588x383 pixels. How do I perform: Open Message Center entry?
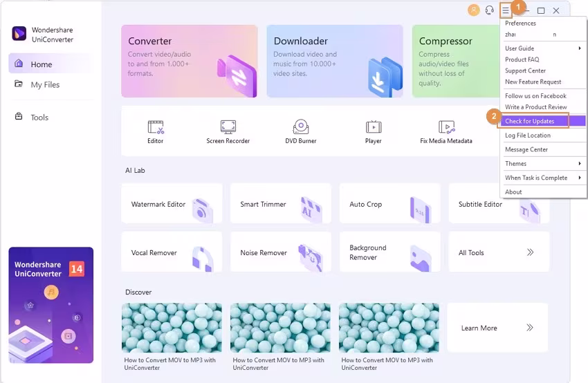[x=543, y=149]
